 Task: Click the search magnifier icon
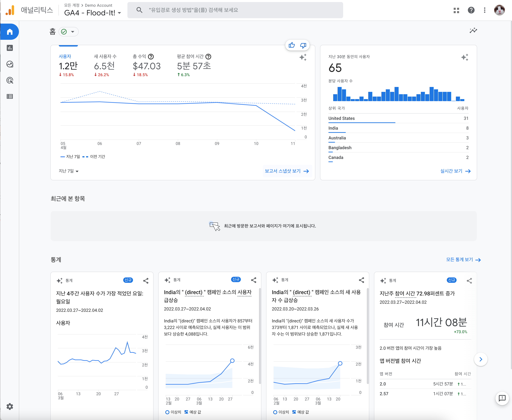[x=139, y=10]
